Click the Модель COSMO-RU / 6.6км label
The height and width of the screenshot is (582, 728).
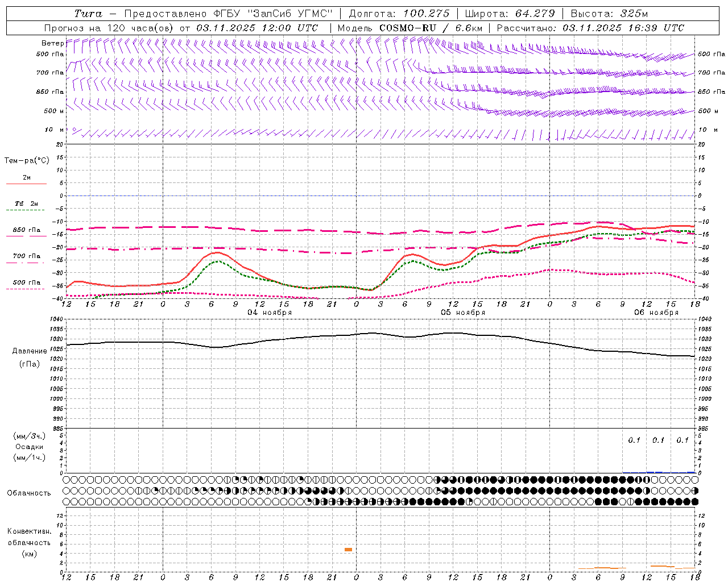coord(410,28)
